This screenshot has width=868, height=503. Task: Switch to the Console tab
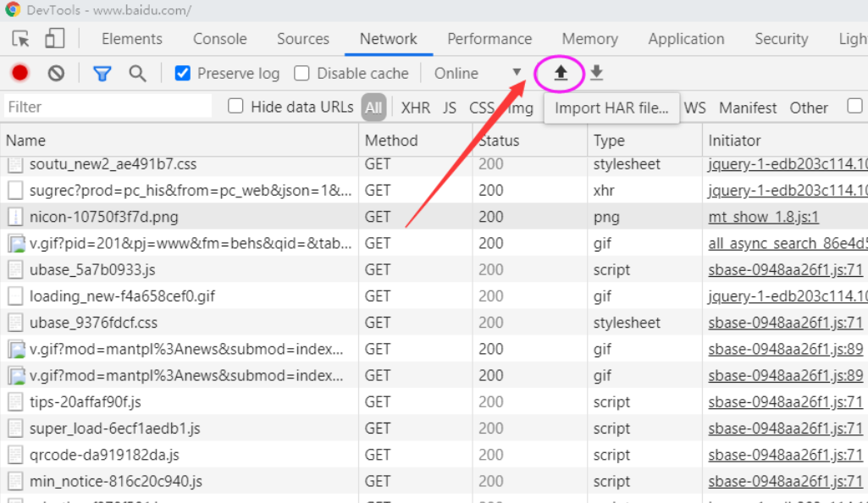coord(219,39)
